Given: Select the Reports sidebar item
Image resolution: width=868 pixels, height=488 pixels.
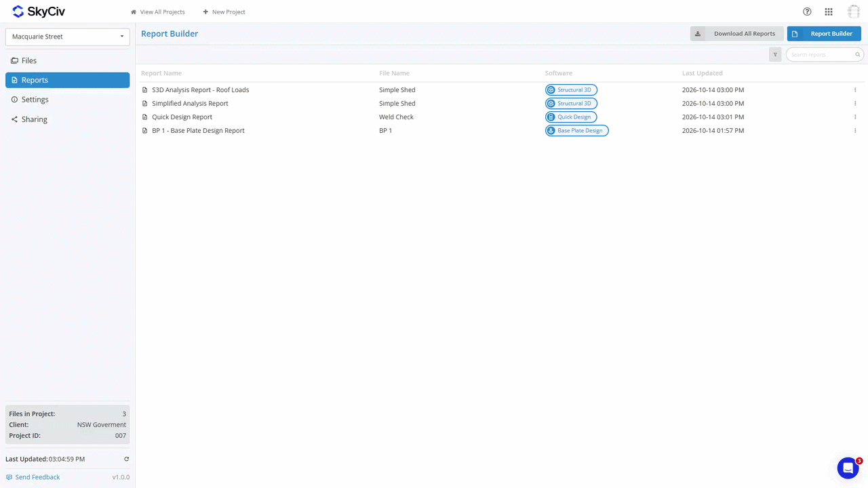Looking at the screenshot, I should point(67,80).
